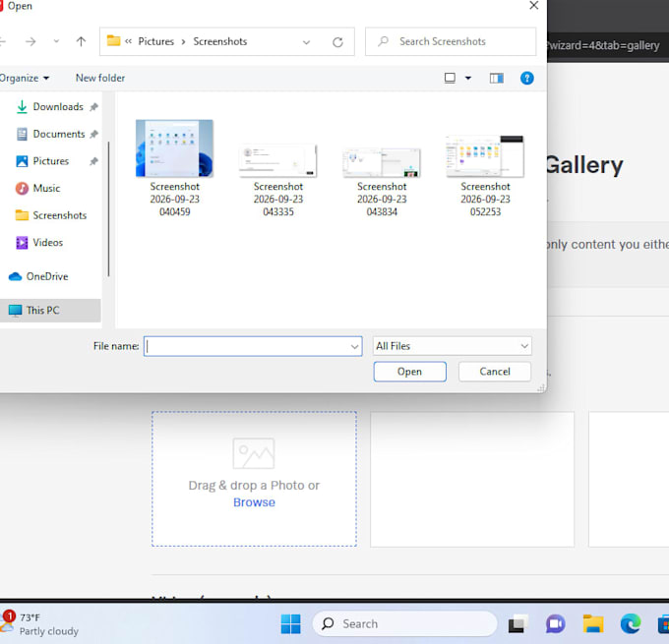
Task: Click the pin icon next to Pictures
Action: (x=93, y=161)
